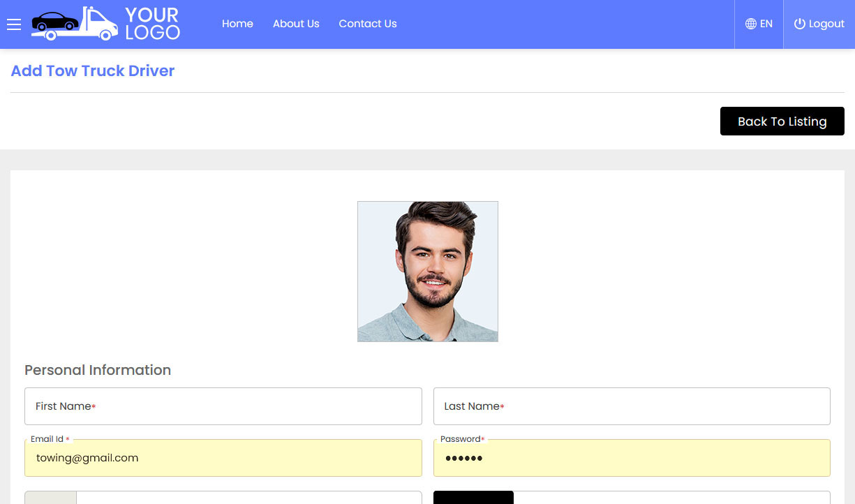Go to the Home menu item
The width and height of the screenshot is (855, 504).
(x=237, y=24)
